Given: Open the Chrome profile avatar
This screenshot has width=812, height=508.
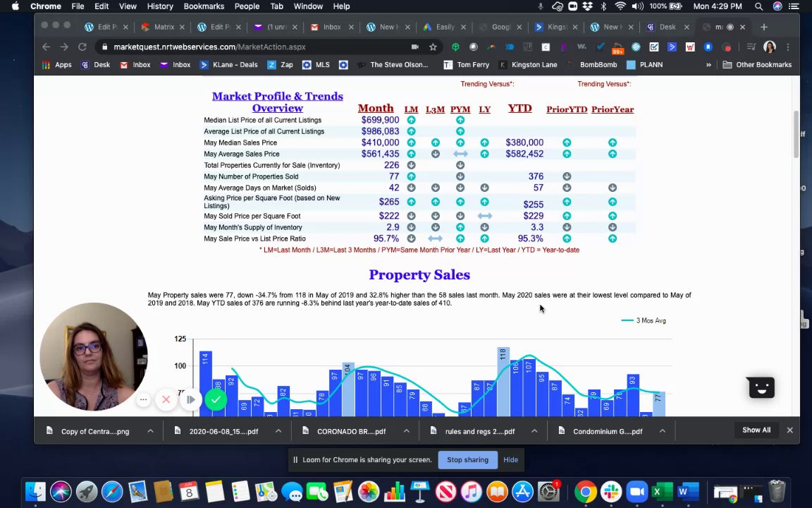Looking at the screenshot, I should click(770, 47).
